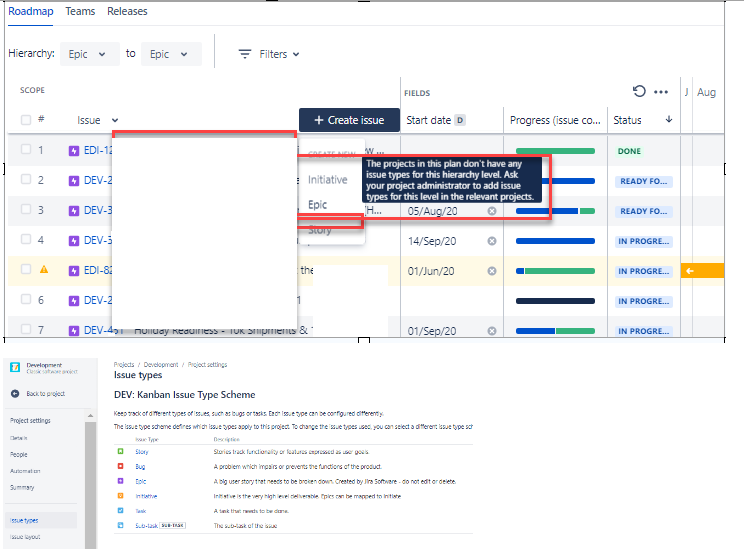Open the first Hierarchy Epic dropdown

tap(90, 54)
